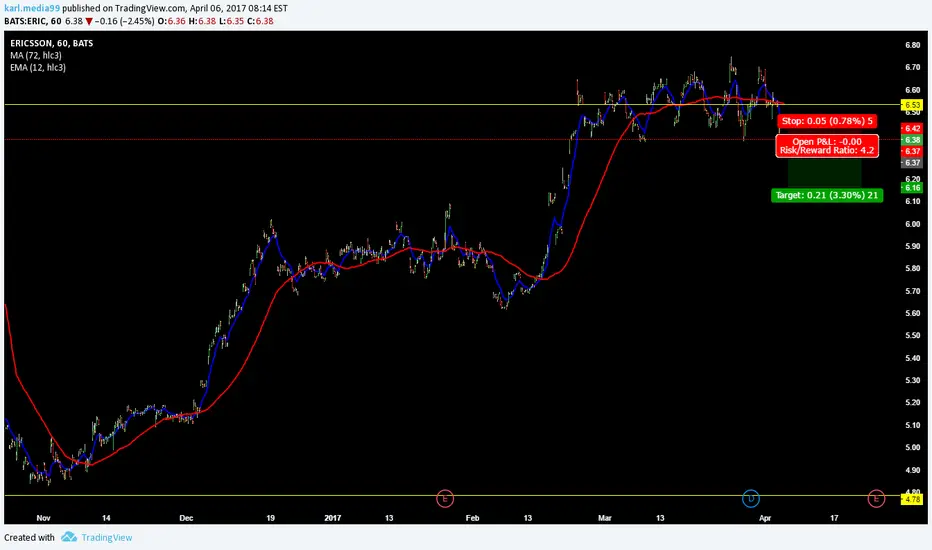Click the dark green target zone rectangle
The image size is (932, 550).
tap(824, 173)
